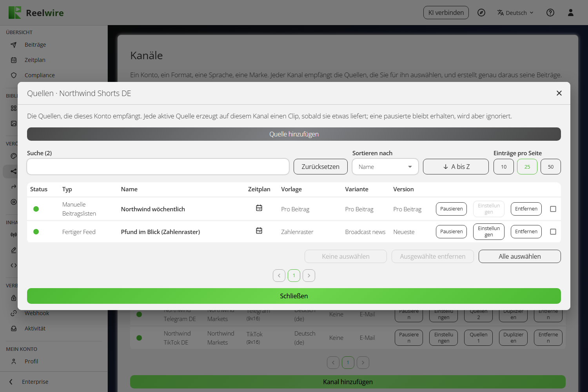Click Kanal hinzufügen on the Kanäle page
The width and height of the screenshot is (588, 392).
pos(348,382)
